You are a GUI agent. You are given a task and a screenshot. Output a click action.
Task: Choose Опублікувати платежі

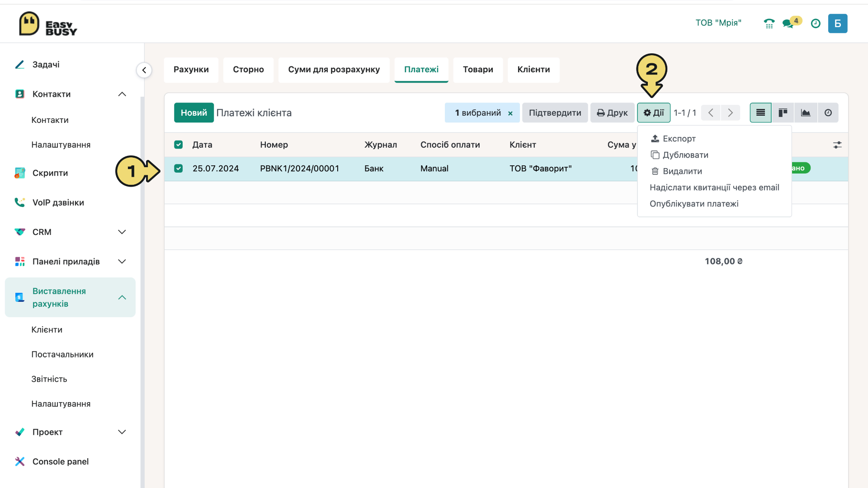click(x=694, y=204)
